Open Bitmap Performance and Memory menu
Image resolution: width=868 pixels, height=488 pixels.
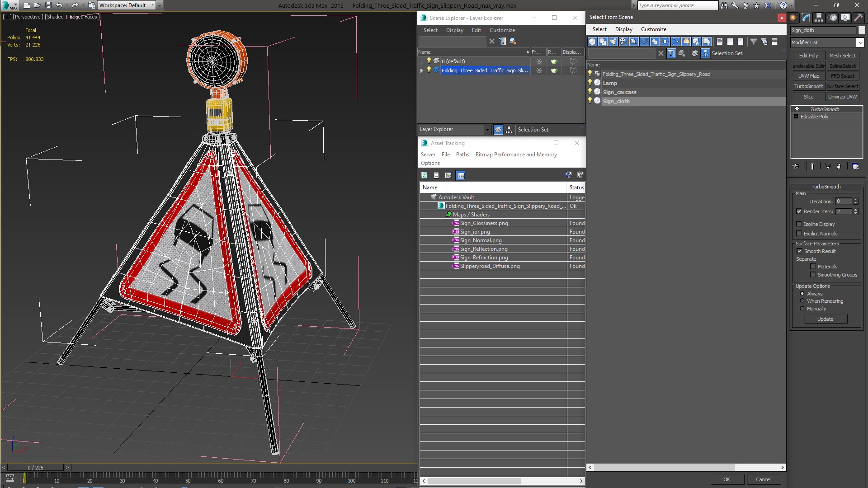tap(516, 155)
